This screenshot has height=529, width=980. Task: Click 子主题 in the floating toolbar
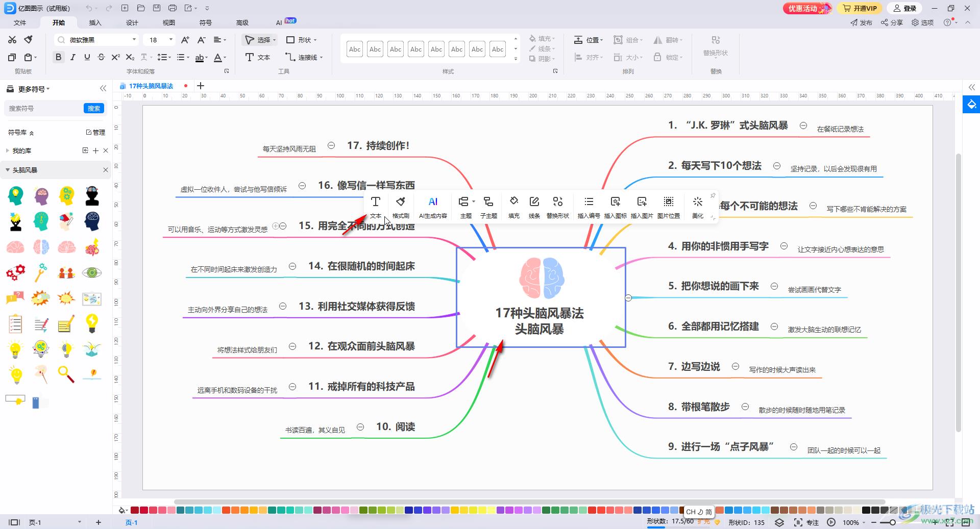point(488,207)
